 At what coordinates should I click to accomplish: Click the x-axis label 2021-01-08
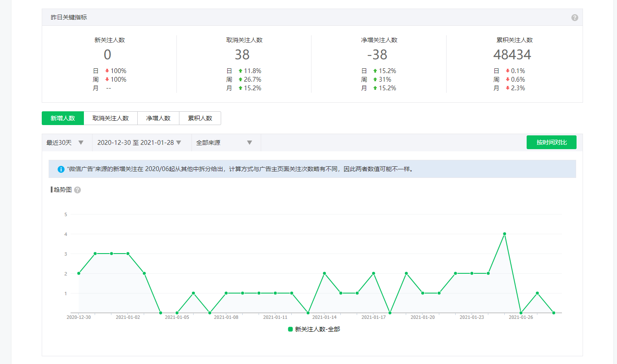click(226, 317)
